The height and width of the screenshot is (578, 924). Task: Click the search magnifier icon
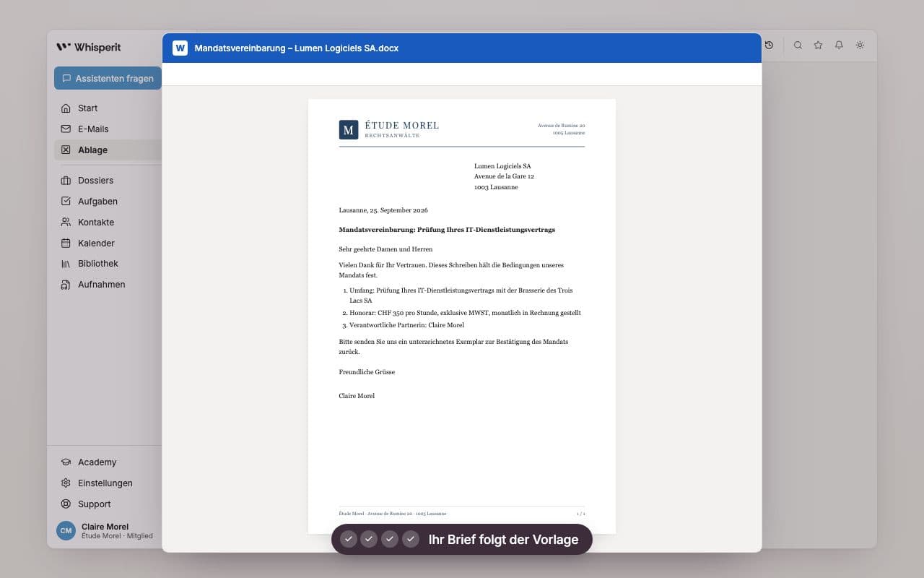pos(798,45)
